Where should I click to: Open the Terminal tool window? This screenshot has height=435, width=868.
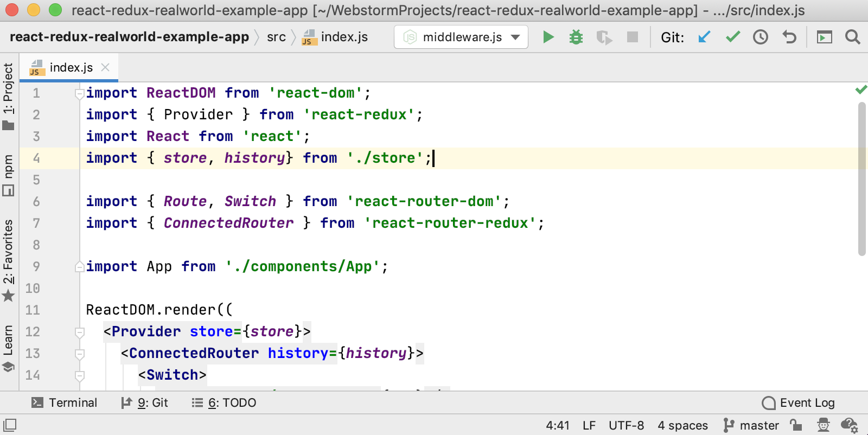[x=64, y=402]
